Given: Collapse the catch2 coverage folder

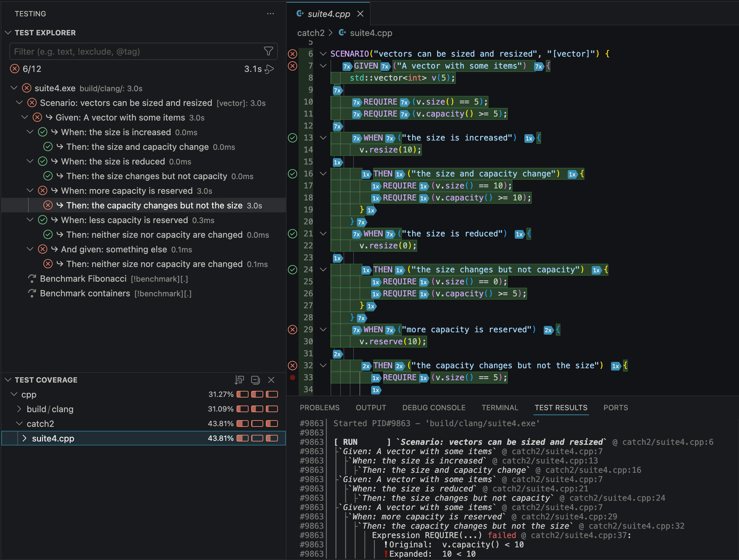Looking at the screenshot, I should click(19, 423).
